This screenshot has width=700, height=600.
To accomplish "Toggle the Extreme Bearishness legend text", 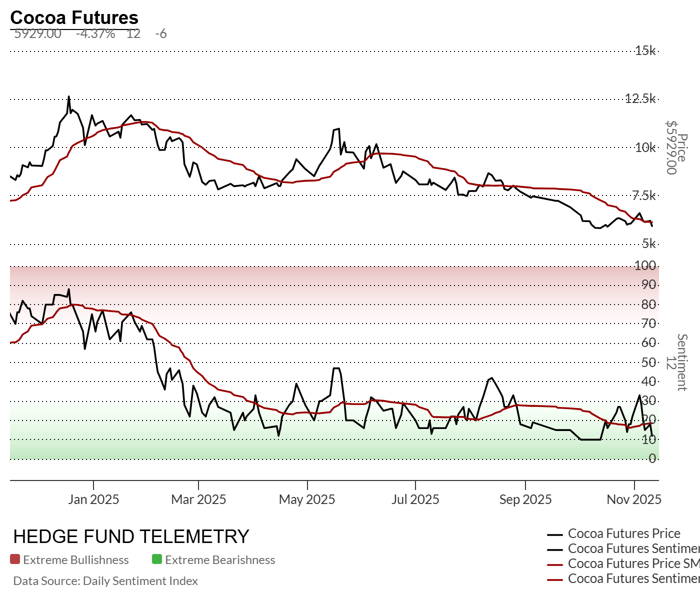I will (220, 560).
